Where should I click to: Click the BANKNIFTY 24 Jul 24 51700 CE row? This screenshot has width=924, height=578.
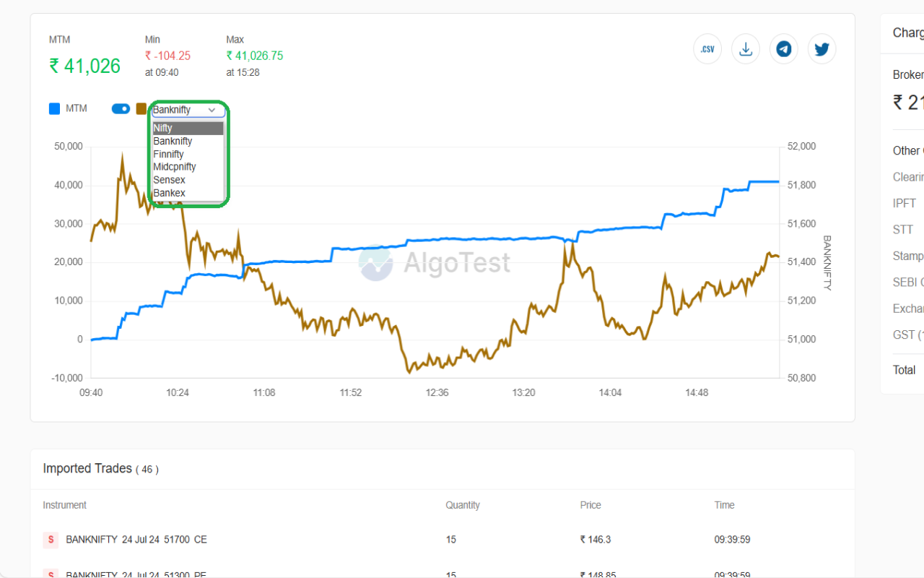pyautogui.click(x=443, y=540)
